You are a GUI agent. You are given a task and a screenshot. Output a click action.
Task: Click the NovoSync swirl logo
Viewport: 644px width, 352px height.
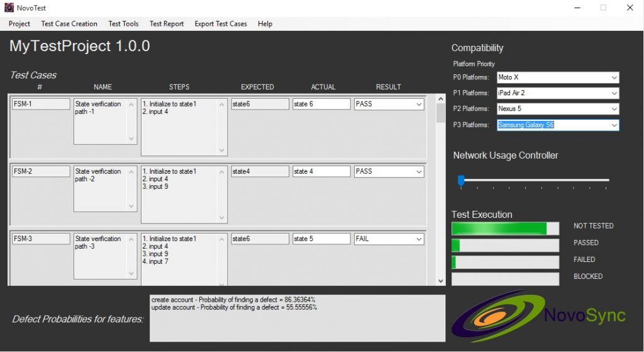(x=499, y=316)
